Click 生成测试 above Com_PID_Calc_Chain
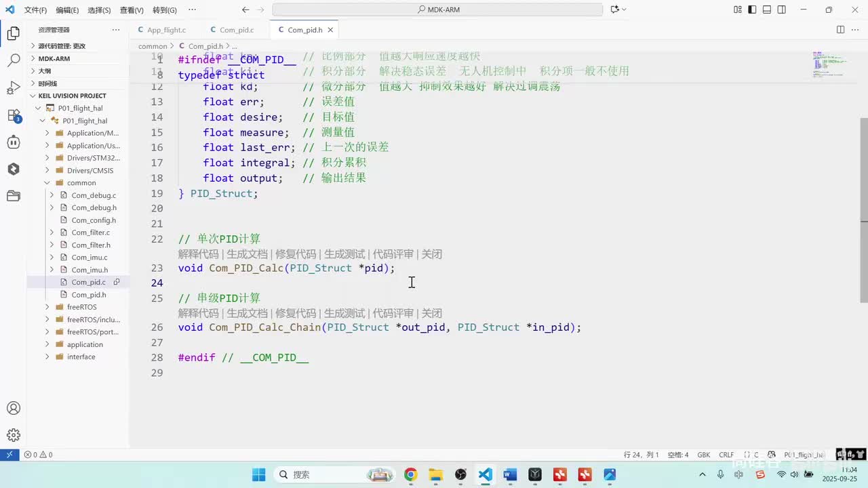 pyautogui.click(x=344, y=313)
